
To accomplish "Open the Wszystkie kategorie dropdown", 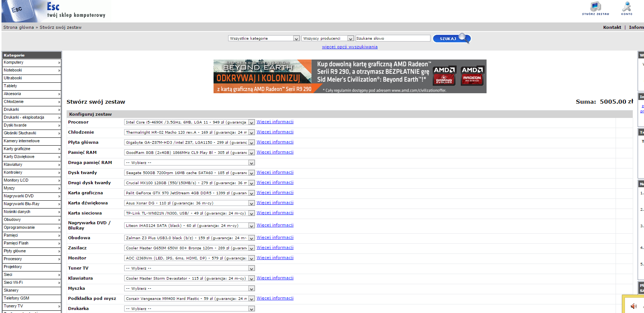I will [x=264, y=38].
